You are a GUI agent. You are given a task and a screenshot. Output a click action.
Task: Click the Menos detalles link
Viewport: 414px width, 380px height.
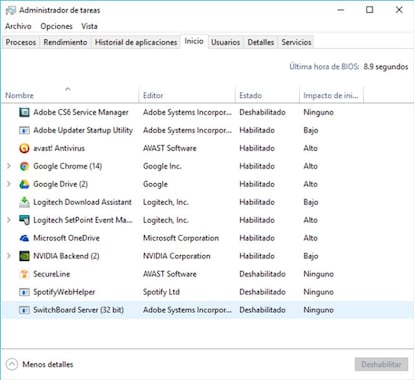[x=48, y=364]
